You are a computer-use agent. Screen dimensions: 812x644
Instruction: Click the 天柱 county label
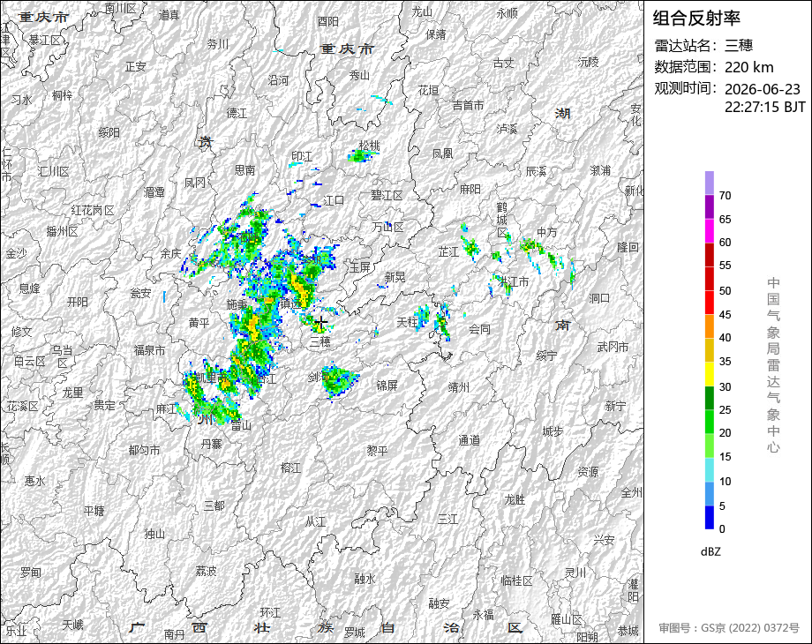coord(407,322)
